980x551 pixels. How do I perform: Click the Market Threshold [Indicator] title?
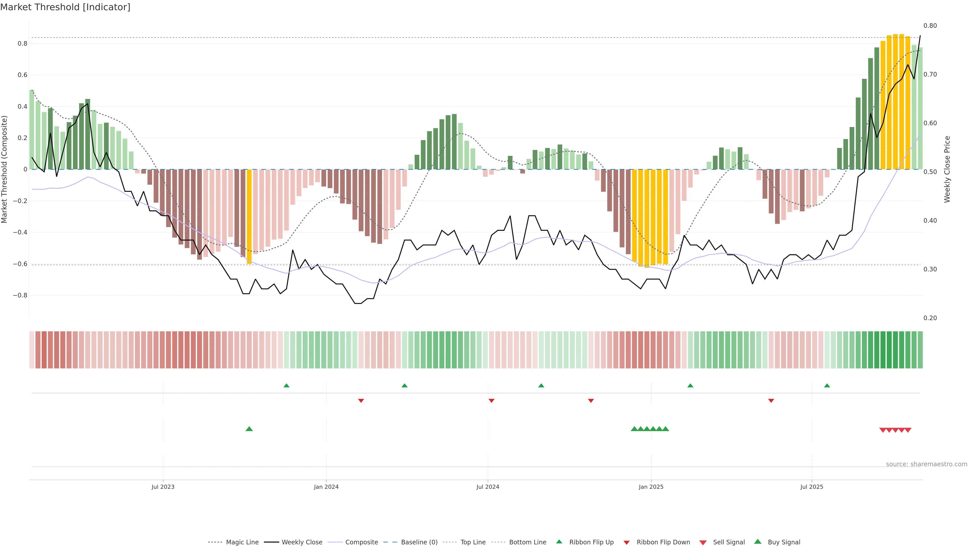coord(65,7)
